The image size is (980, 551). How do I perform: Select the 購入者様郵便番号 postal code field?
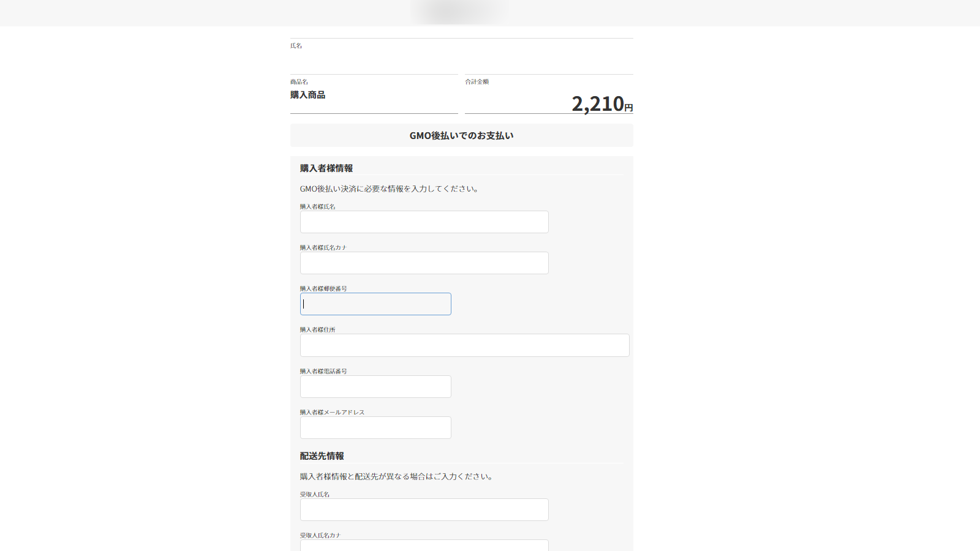click(x=375, y=304)
